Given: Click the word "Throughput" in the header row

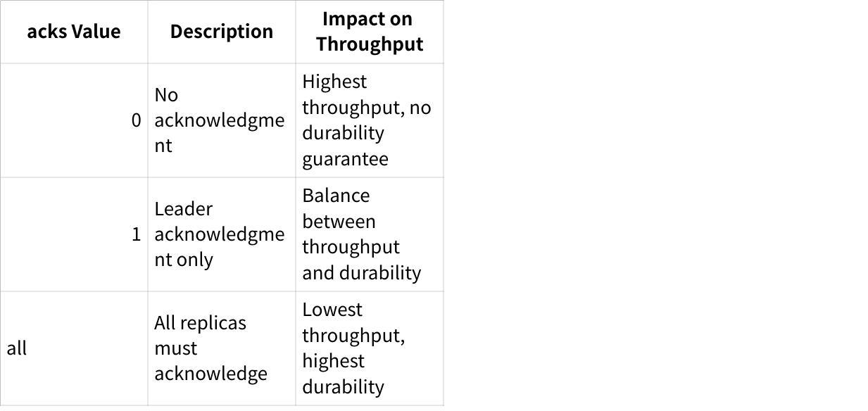Looking at the screenshot, I should tap(370, 44).
